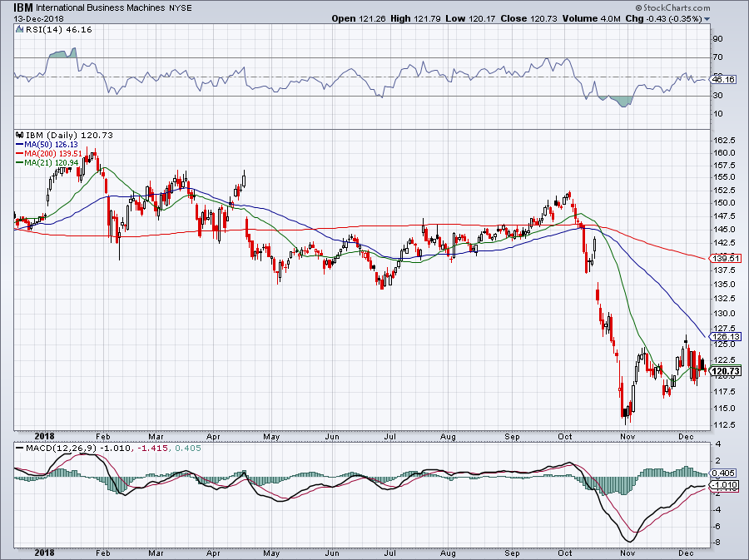Click the Jun label below the price chart

(331, 436)
